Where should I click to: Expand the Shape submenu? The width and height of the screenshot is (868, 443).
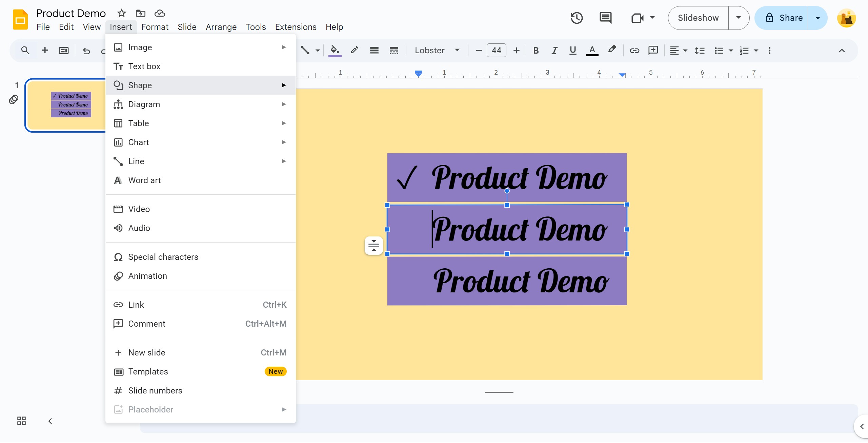(201, 85)
